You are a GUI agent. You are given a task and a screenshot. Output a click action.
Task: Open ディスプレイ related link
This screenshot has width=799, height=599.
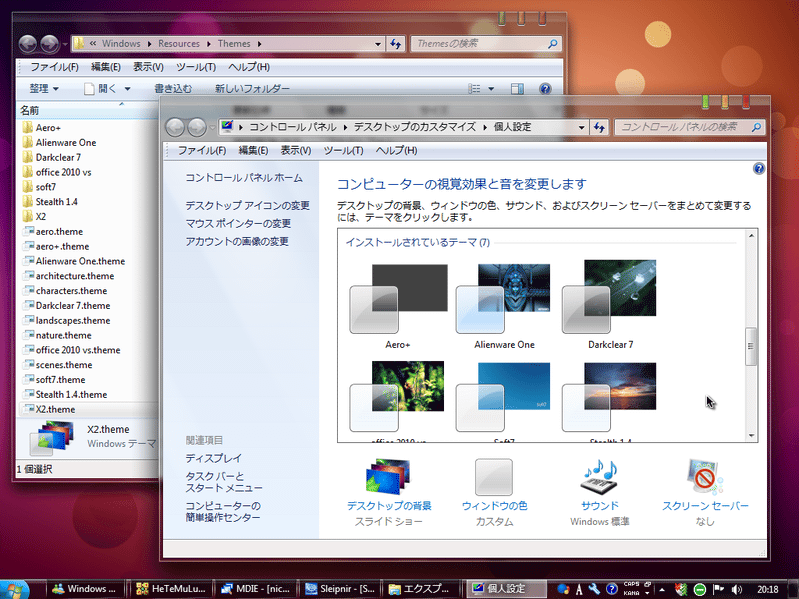coord(213,458)
